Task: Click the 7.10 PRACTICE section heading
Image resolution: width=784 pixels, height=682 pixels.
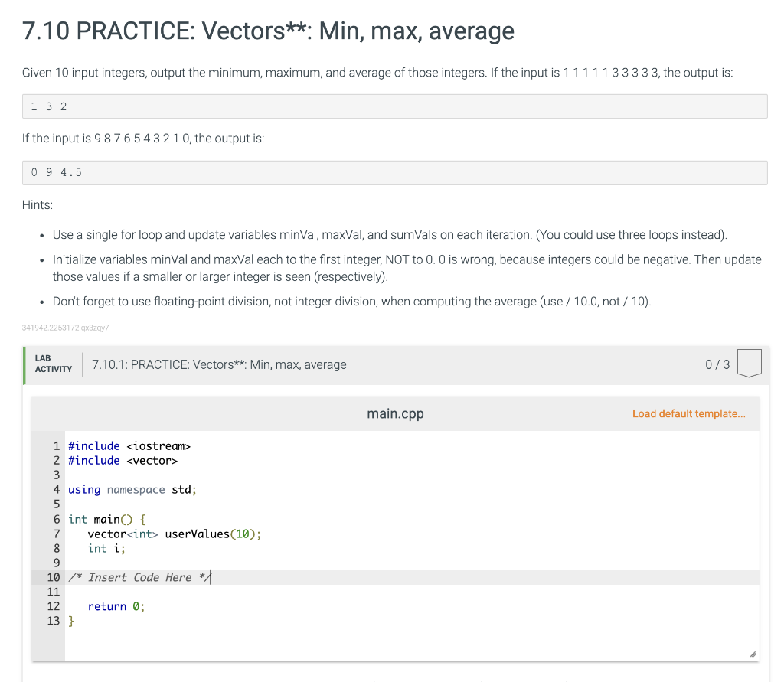Action: [266, 31]
